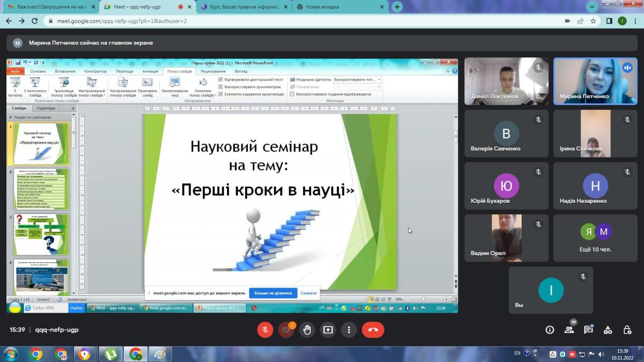
Task: Open meeting details info panel
Action: 550,330
